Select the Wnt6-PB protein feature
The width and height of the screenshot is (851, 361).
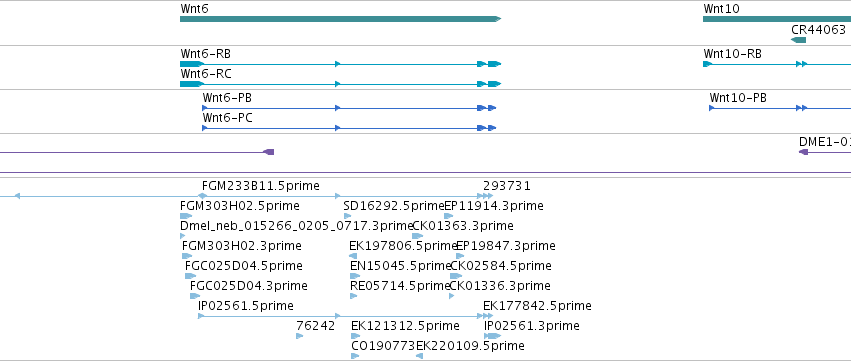coord(349,108)
